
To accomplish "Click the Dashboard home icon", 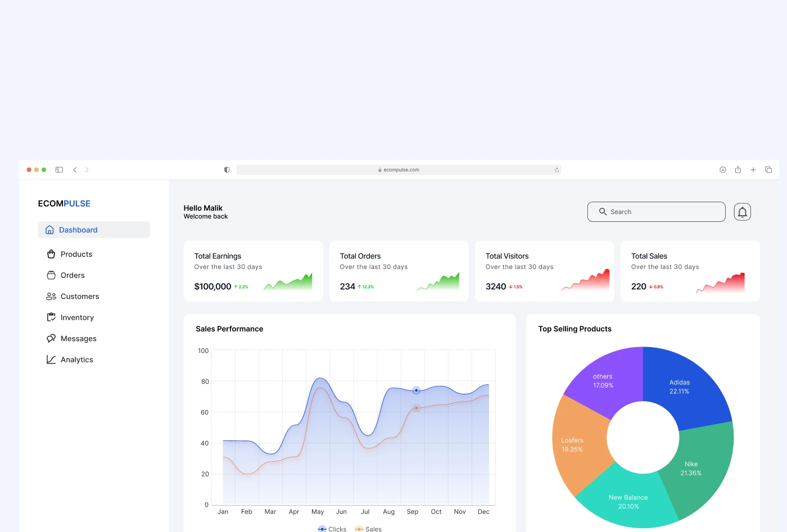I will 49,230.
